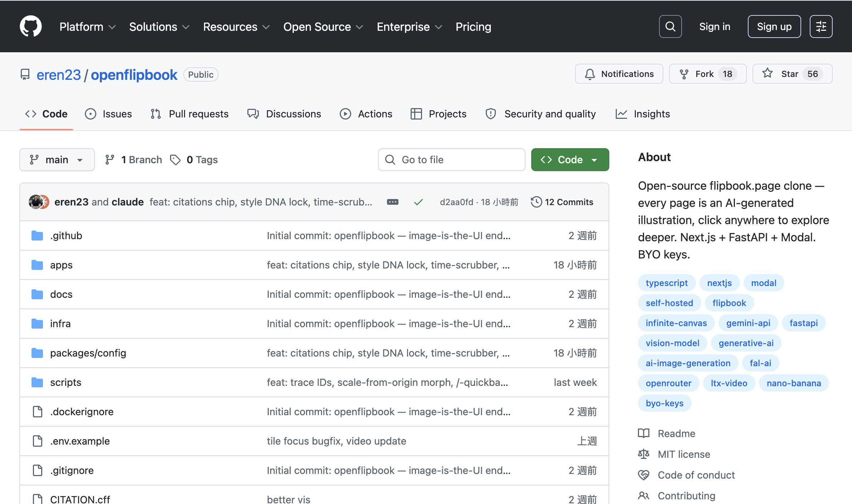This screenshot has height=504, width=852.
Task: Expand commit message with the ellipsis icon
Action: (392, 202)
